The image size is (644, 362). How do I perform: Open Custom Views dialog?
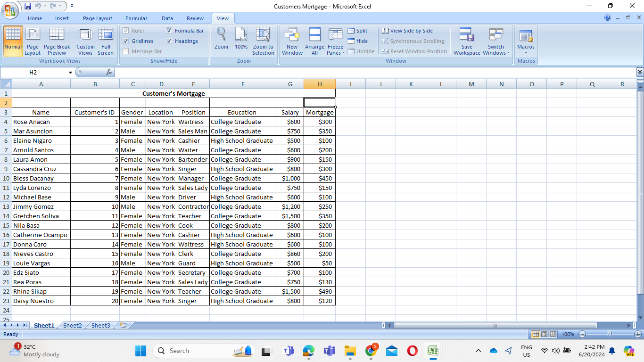[x=85, y=41]
